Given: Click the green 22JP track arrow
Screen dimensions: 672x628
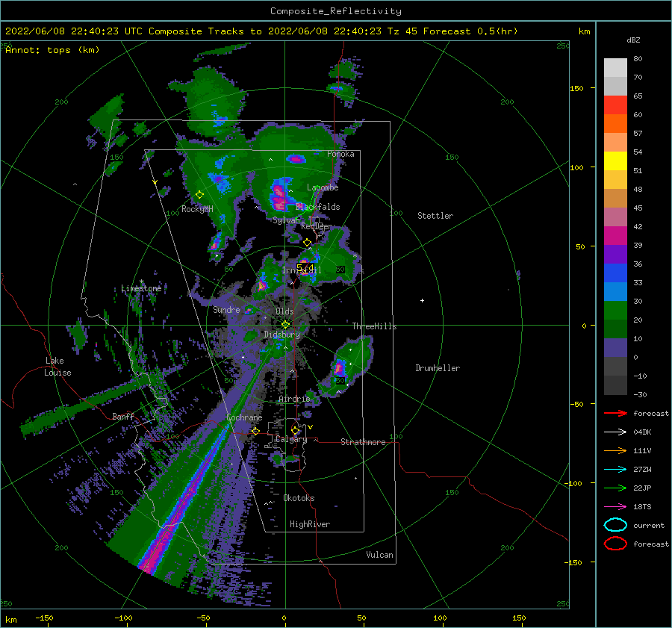Looking at the screenshot, I should [615, 488].
